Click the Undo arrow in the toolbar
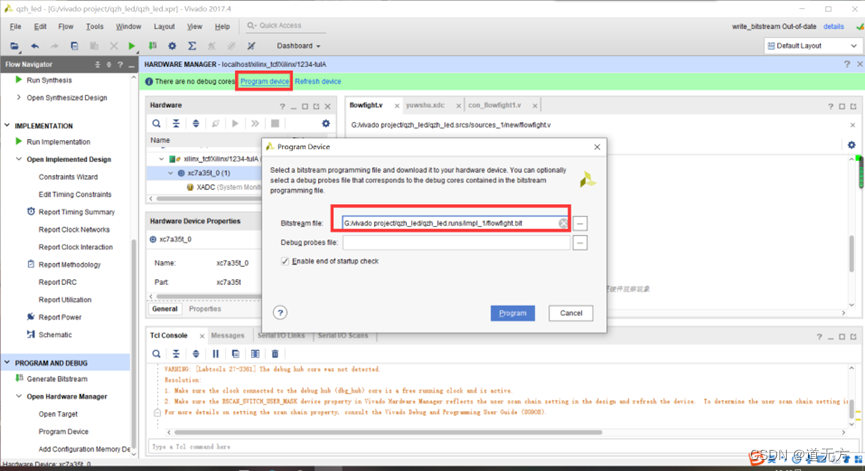865x471 pixels. click(35, 46)
